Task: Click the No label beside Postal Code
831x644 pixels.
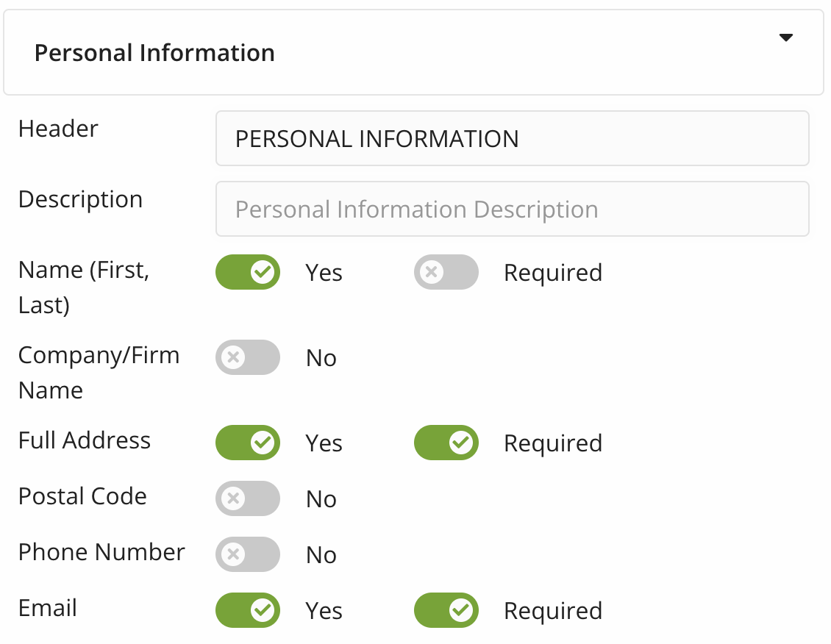Action: click(x=321, y=499)
